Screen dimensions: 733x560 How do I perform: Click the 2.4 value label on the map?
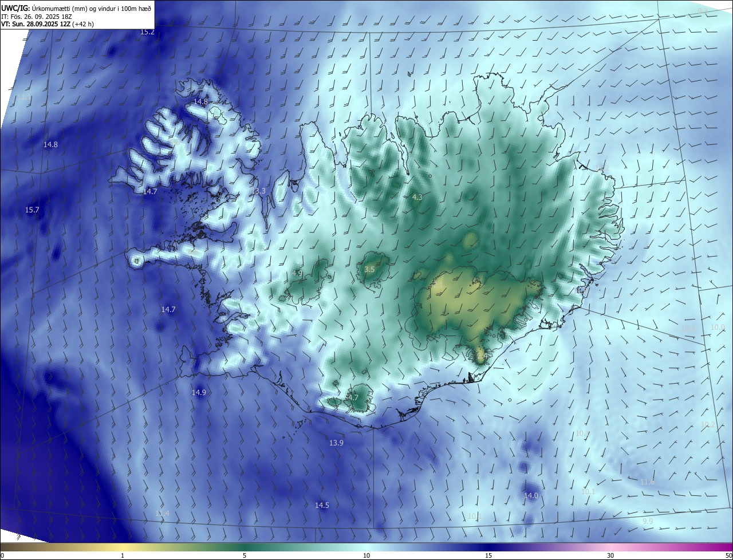click(x=482, y=356)
